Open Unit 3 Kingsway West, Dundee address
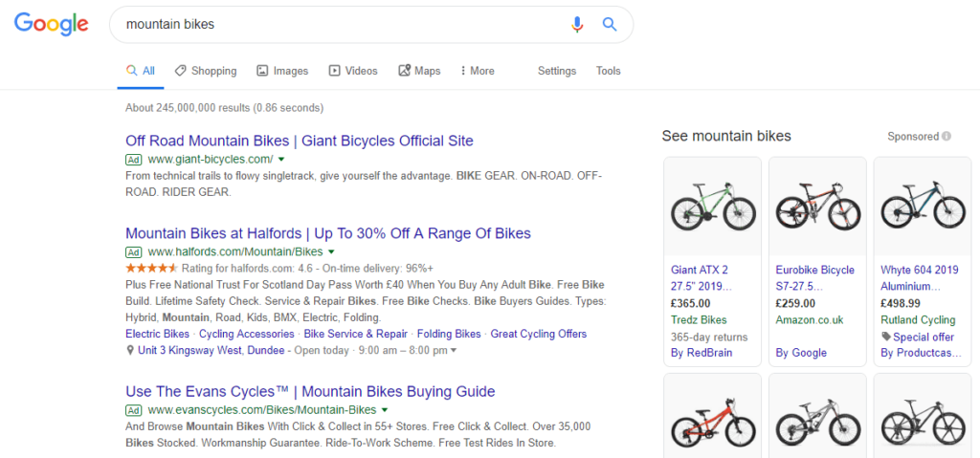The width and height of the screenshot is (980, 458). pyautogui.click(x=212, y=351)
